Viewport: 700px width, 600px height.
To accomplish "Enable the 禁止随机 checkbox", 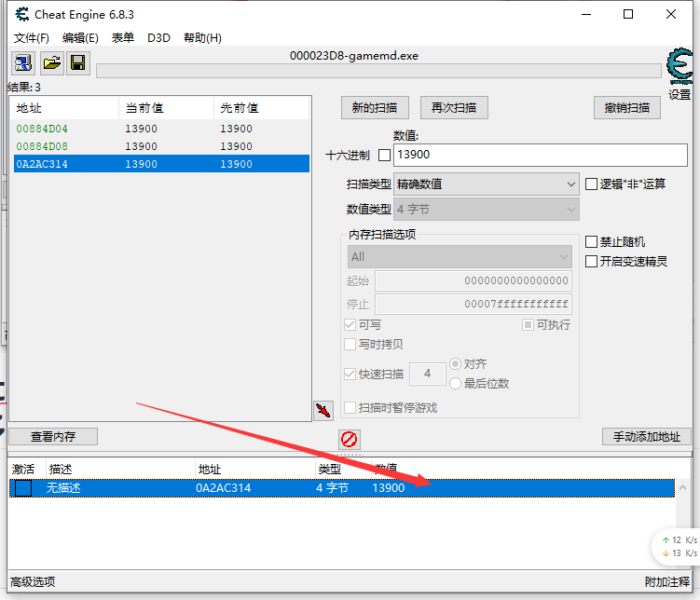I will coord(591,242).
